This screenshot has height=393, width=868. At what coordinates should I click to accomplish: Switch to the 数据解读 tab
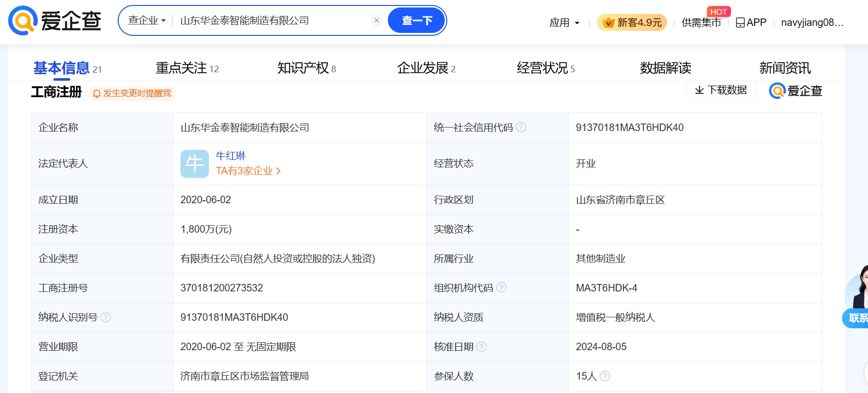coord(666,68)
